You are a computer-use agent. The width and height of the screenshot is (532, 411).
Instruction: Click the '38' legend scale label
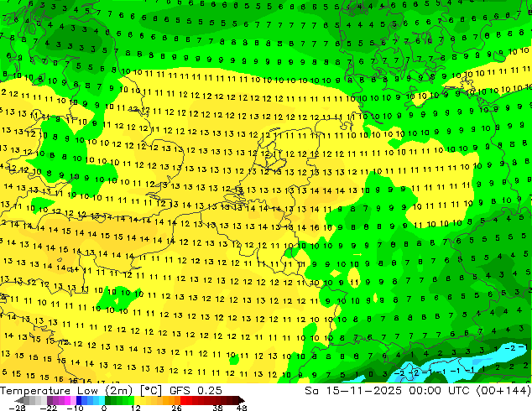(217, 408)
